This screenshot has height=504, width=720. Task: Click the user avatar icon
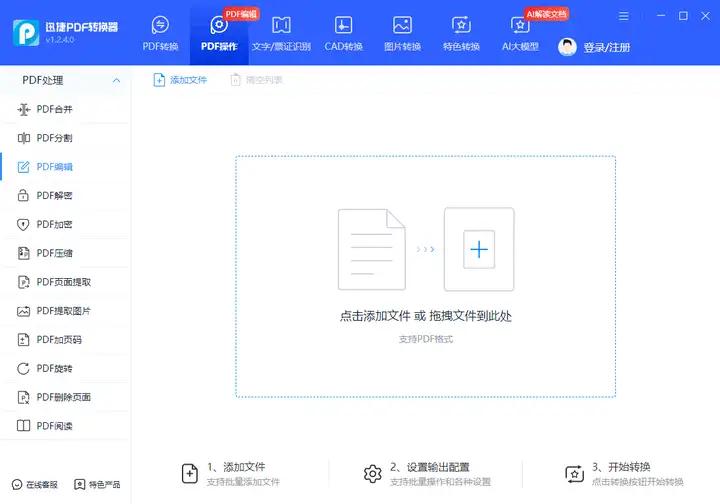click(x=567, y=47)
